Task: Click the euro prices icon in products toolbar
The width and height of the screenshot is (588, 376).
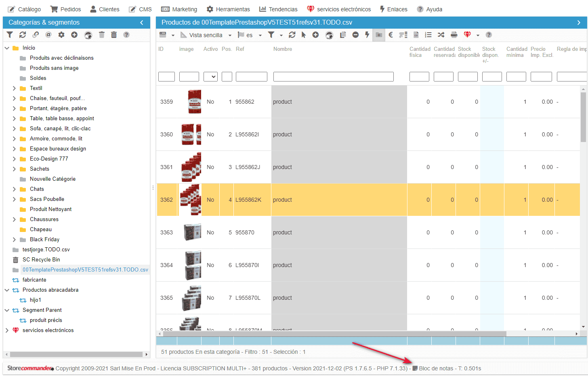Action: pos(391,35)
